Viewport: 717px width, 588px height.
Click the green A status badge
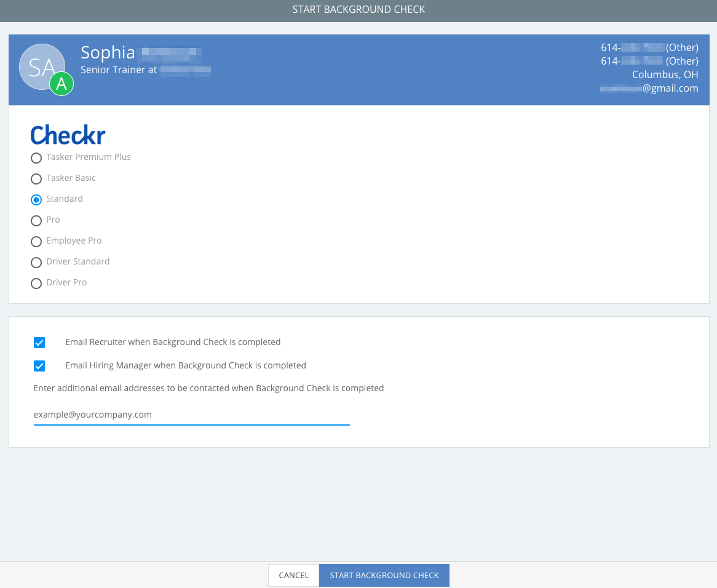click(61, 84)
